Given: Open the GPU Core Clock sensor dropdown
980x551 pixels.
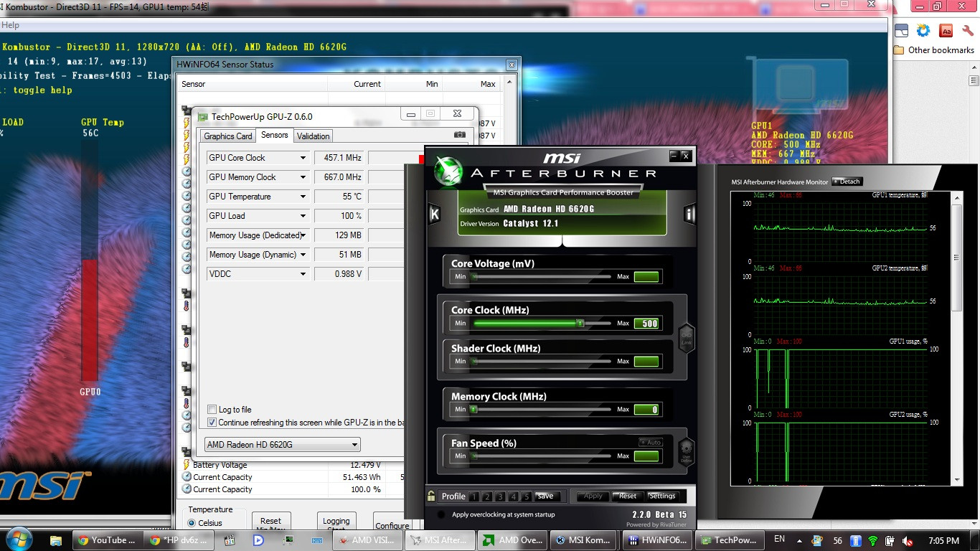Looking at the screenshot, I should 303,158.
